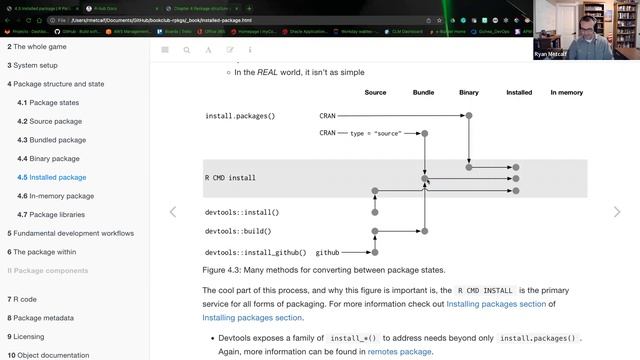This screenshot has width=640, height=360.
Task: Open the Office 365 bookmark
Action: tap(211, 31)
